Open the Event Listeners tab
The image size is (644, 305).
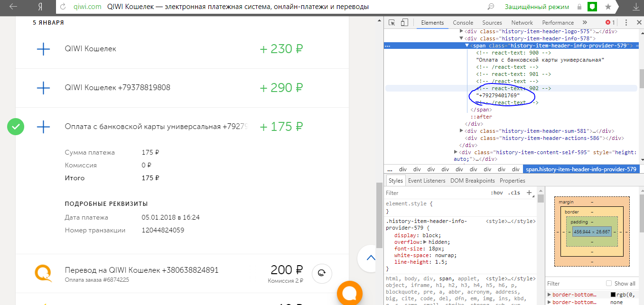click(426, 180)
